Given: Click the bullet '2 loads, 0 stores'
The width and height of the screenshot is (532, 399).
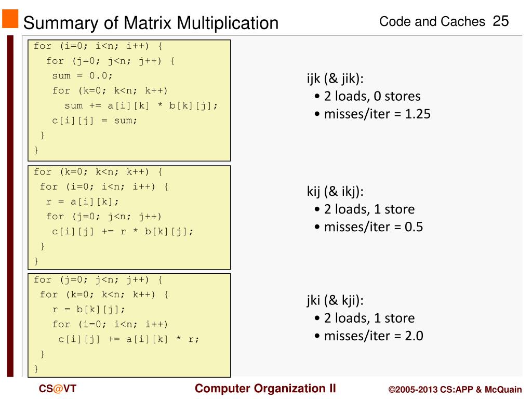Looking at the screenshot, I should pyautogui.click(x=367, y=96).
